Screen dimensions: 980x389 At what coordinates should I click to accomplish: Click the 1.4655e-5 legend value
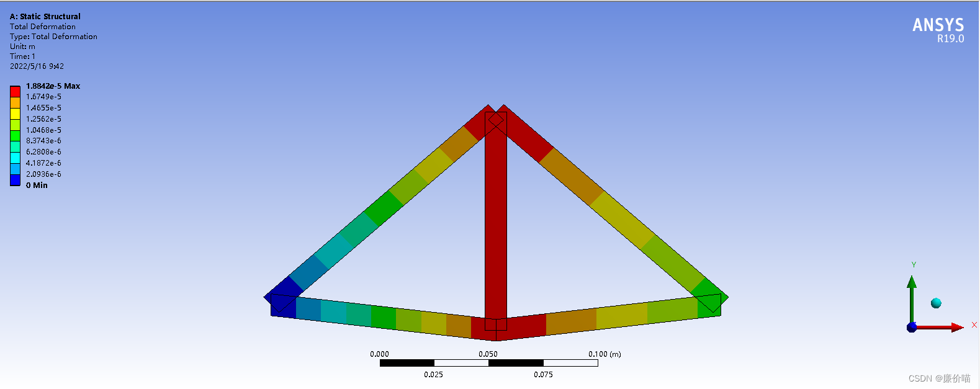pos(43,108)
